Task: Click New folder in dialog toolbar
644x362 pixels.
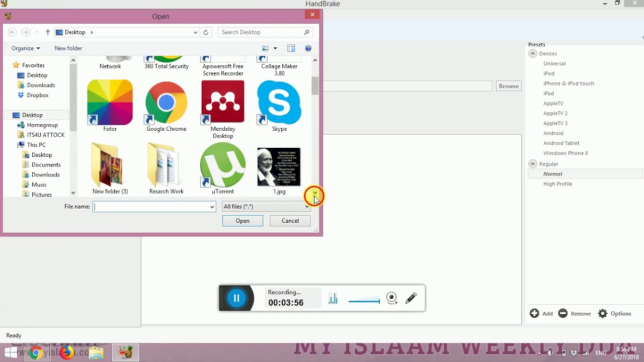Action: (x=68, y=48)
